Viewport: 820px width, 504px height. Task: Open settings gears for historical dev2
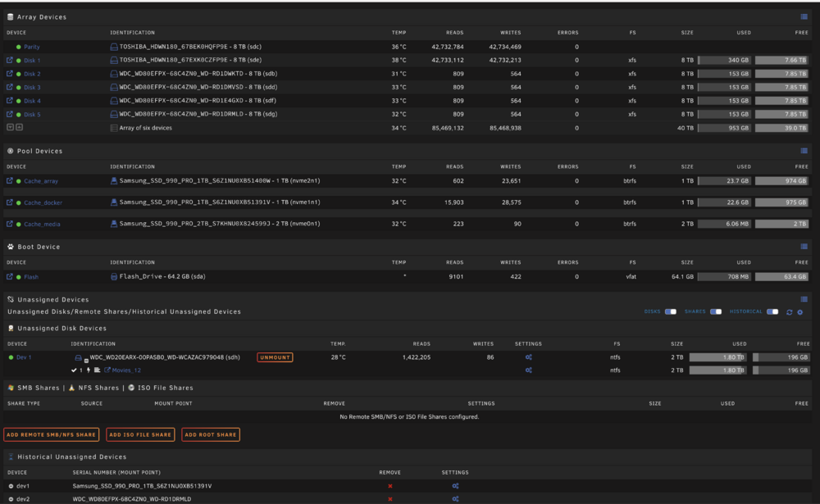[455, 499]
